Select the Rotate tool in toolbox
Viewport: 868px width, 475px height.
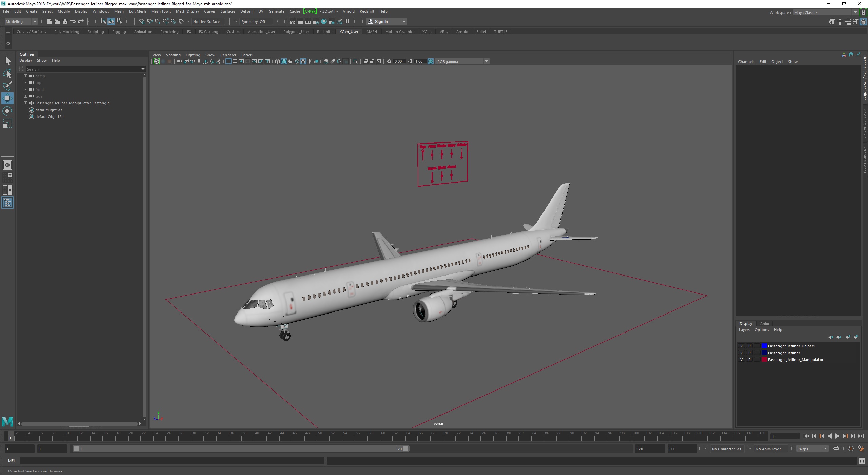tap(7, 111)
